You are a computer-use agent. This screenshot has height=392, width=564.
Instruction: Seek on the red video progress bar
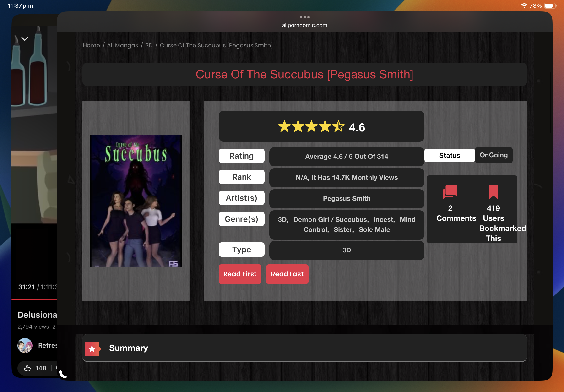34,300
